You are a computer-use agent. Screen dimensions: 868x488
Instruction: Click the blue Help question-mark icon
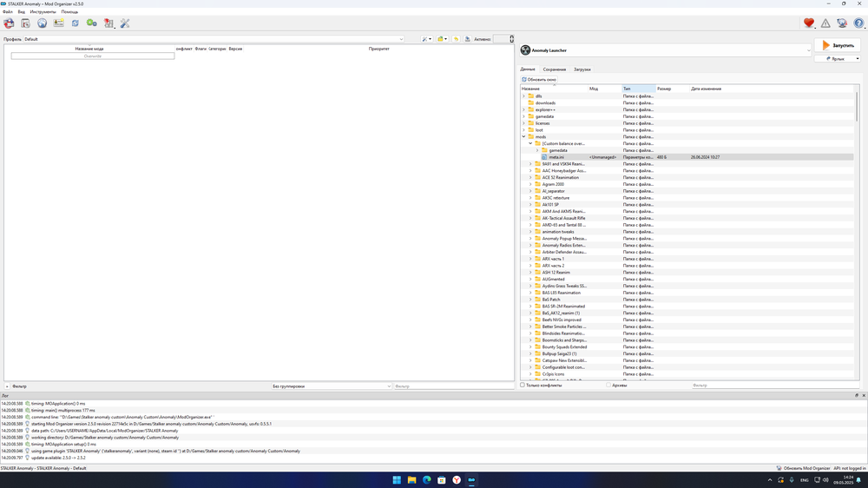[858, 23]
